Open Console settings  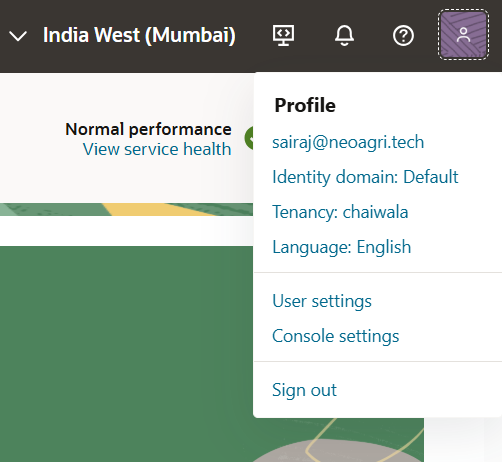[x=336, y=336]
